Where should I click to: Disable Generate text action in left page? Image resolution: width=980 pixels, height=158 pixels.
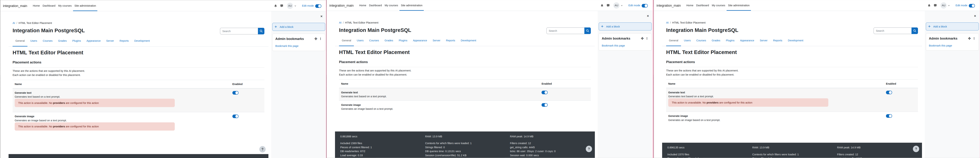(x=236, y=93)
